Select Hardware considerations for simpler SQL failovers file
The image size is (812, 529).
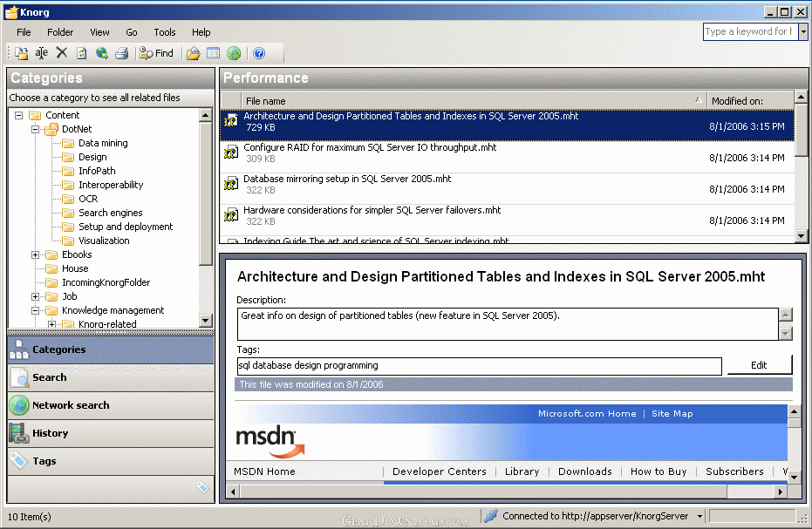pyautogui.click(x=507, y=220)
